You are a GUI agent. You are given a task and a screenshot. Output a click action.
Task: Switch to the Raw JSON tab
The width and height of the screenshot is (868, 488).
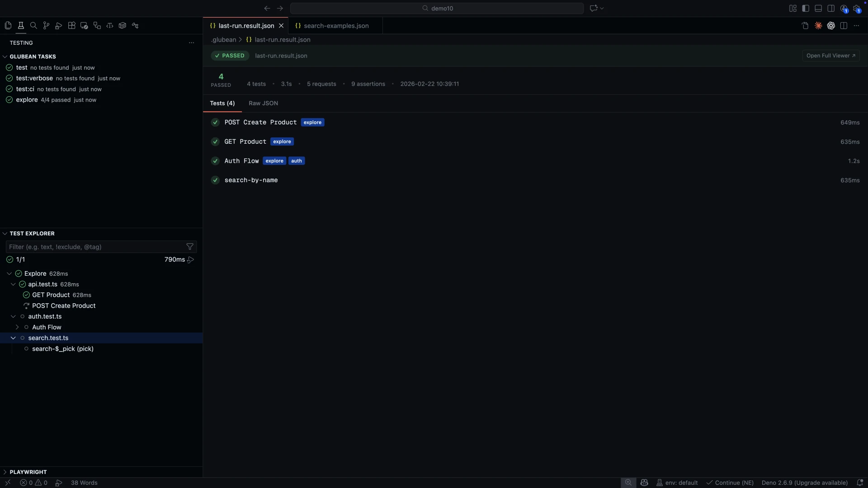click(264, 103)
